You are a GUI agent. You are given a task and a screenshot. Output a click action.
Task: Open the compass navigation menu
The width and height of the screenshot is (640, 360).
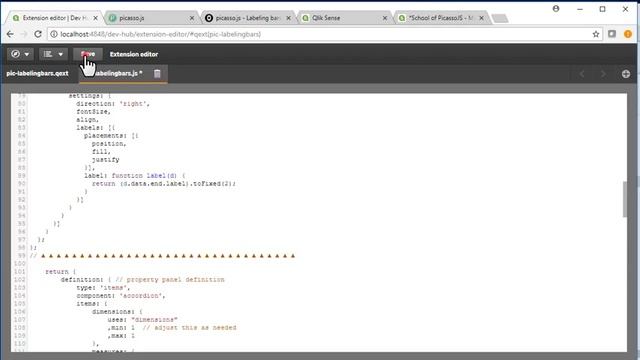pos(20,54)
